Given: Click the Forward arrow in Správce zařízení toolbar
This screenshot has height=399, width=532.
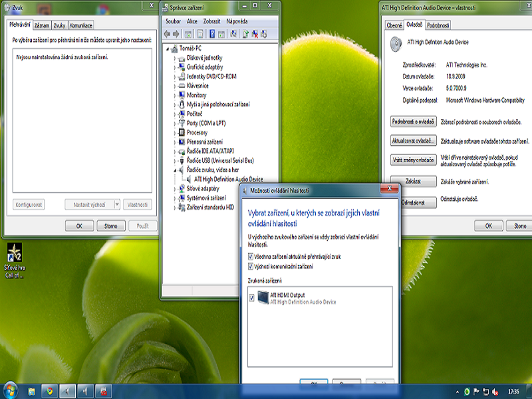Looking at the screenshot, I should click(x=176, y=34).
